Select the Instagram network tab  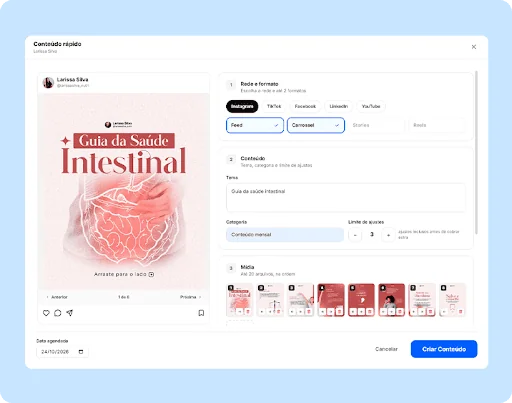[242, 106]
